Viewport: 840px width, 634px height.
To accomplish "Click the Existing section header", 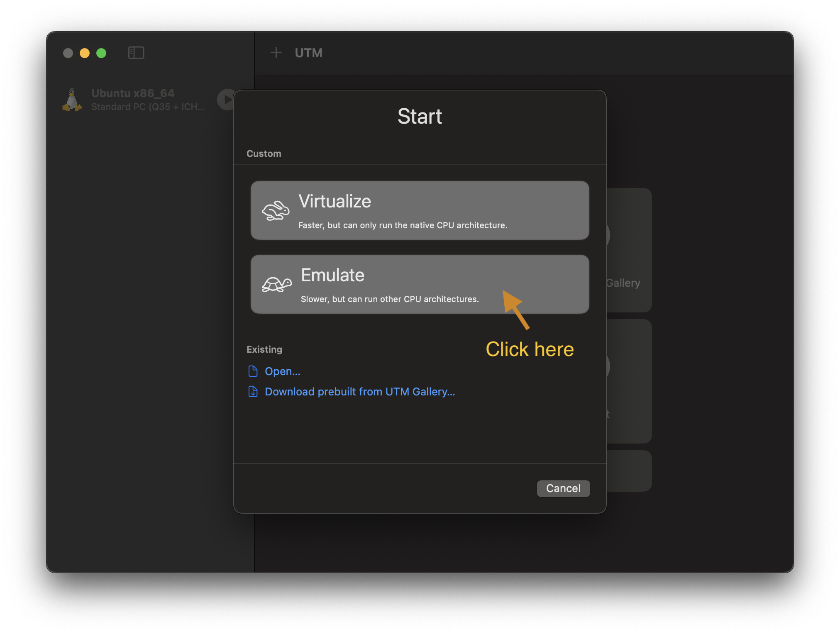I will coord(265,349).
